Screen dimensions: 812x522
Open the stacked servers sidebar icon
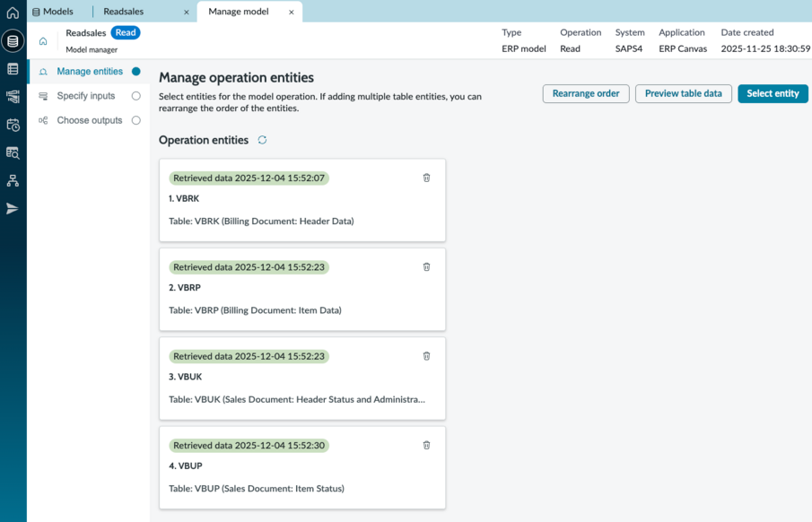click(x=13, y=96)
